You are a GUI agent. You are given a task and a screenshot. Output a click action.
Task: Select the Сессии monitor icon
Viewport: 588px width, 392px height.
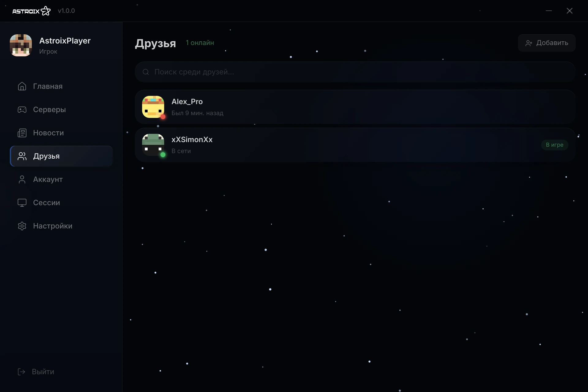(22, 203)
